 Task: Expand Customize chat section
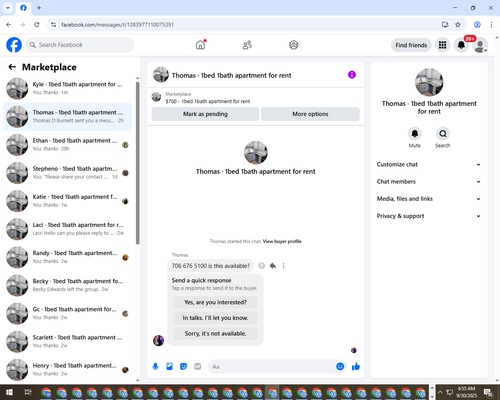(429, 164)
